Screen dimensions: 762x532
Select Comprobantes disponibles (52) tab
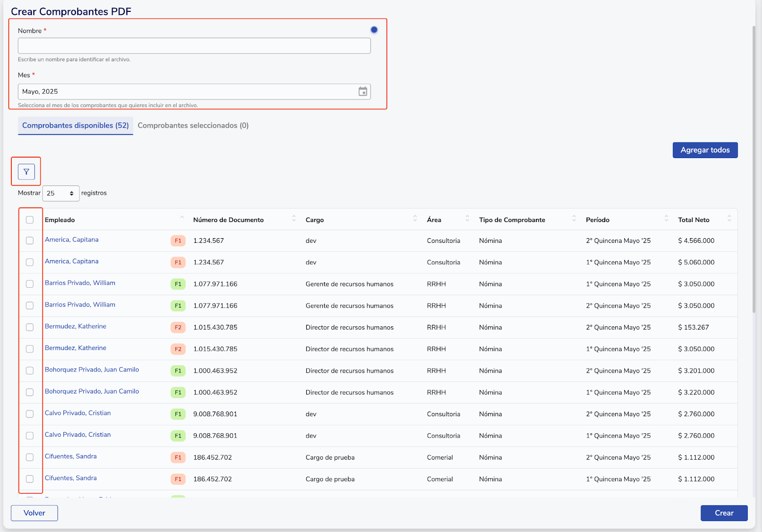click(x=75, y=126)
